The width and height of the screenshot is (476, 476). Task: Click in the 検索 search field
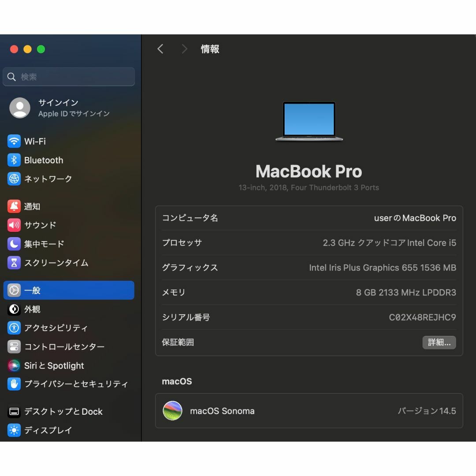[x=69, y=77]
